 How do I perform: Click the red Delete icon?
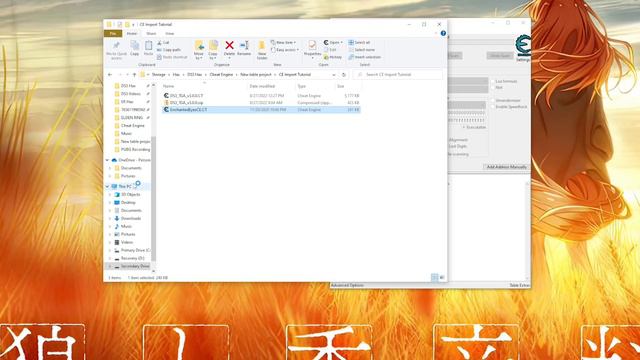(229, 45)
